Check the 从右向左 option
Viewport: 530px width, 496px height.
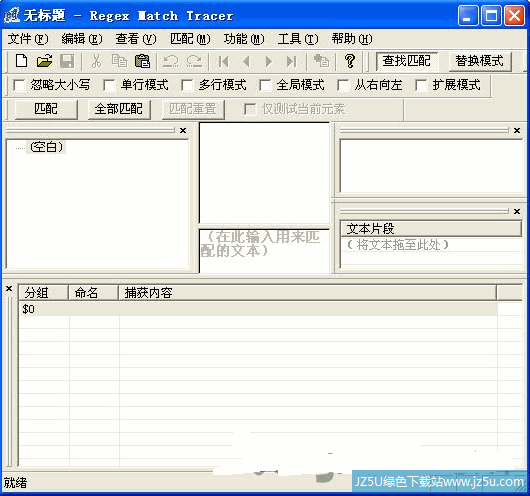[343, 85]
